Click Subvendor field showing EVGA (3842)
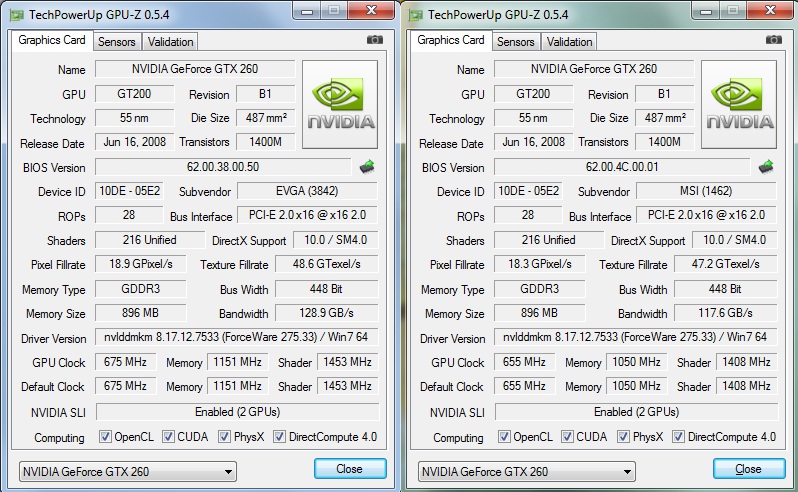Image resolution: width=798 pixels, height=492 pixels. point(307,191)
